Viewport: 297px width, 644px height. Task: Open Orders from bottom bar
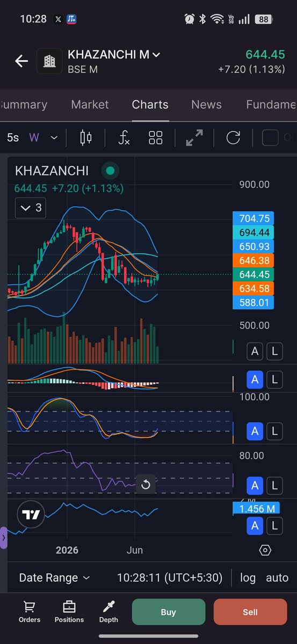[x=30, y=612]
